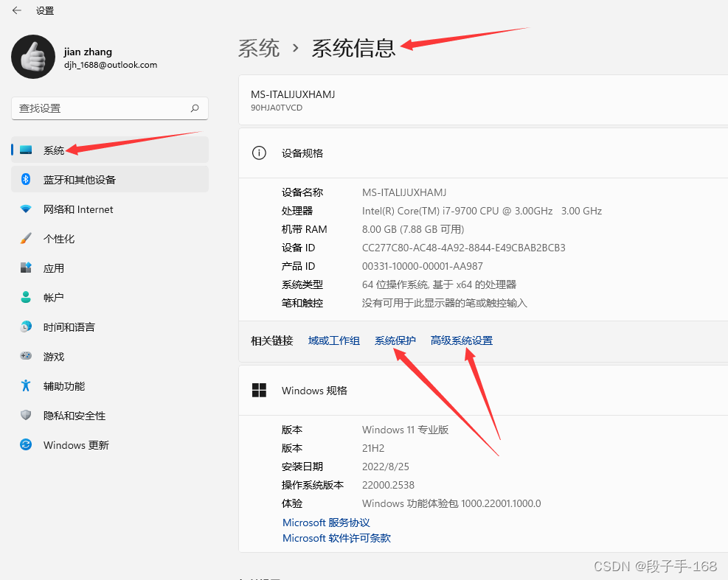Viewport: 728px width, 580px height.
Task: Open 高级系统设置 link
Action: (x=462, y=340)
